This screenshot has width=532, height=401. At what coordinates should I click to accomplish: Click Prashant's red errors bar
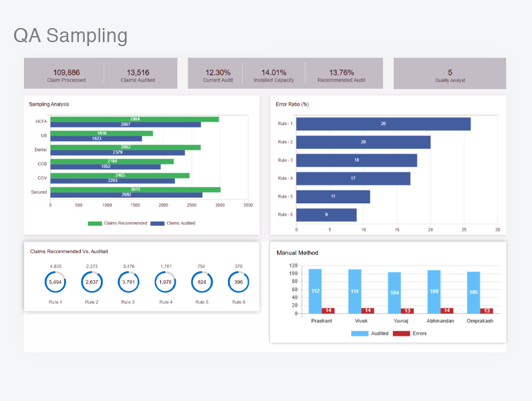point(328,310)
